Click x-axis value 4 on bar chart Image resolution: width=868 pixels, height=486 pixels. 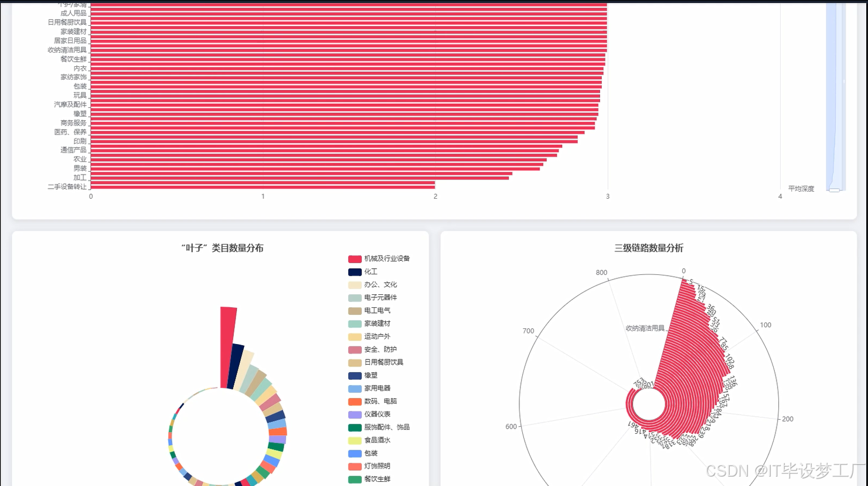point(780,196)
